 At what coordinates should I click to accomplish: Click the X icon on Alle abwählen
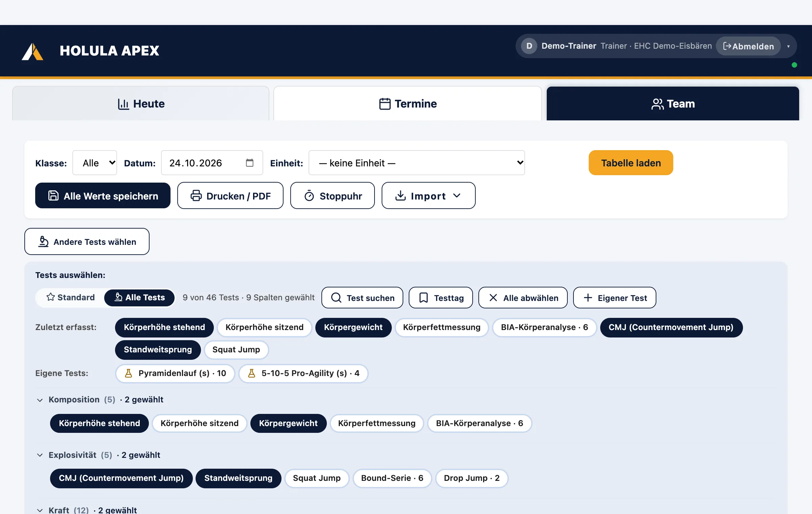point(493,298)
